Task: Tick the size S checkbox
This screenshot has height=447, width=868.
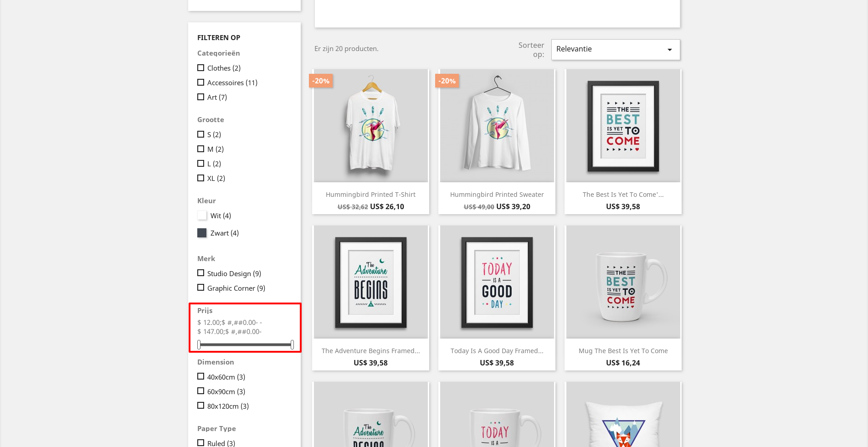Action: click(x=200, y=134)
